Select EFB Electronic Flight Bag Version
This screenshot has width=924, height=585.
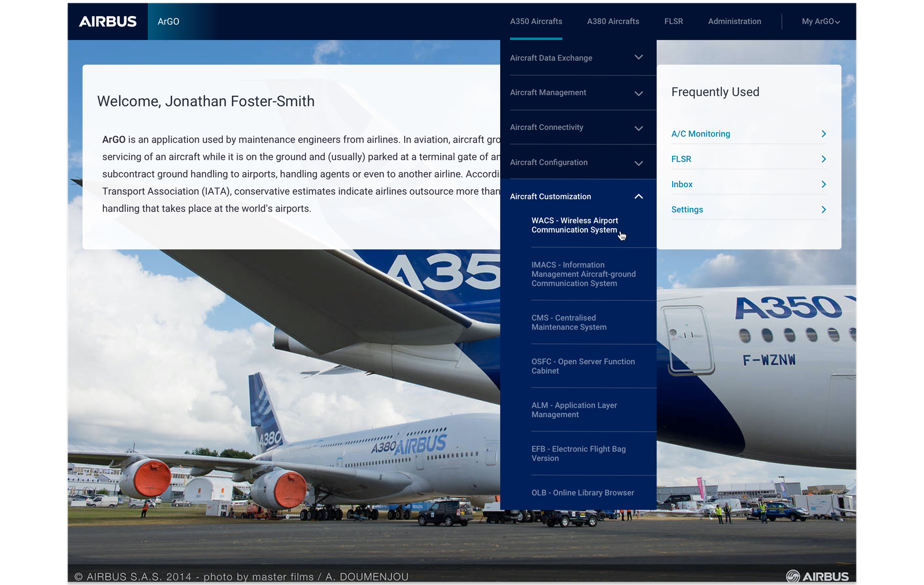pyautogui.click(x=578, y=453)
